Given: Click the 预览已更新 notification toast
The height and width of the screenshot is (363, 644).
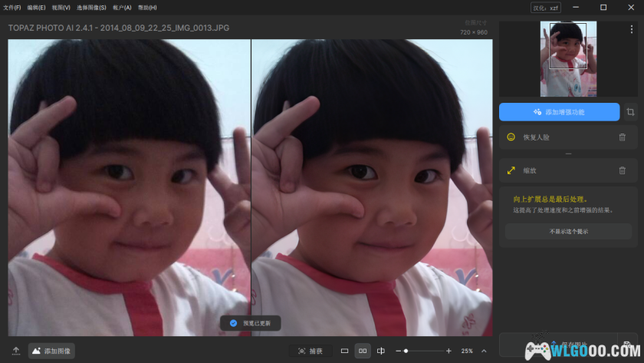Looking at the screenshot, I should click(x=251, y=323).
